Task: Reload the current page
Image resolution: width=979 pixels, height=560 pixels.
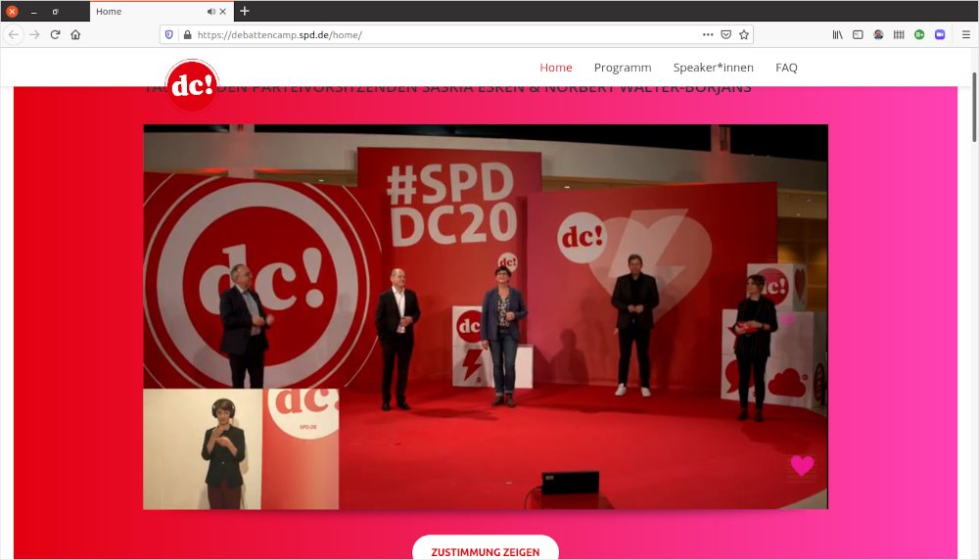Action: tap(55, 35)
